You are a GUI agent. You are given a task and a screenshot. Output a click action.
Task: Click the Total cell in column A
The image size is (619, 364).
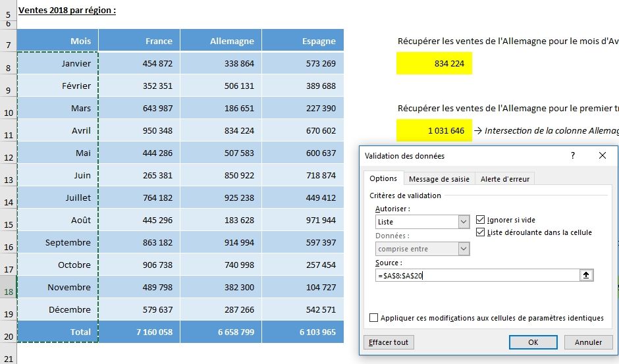[x=57, y=332]
